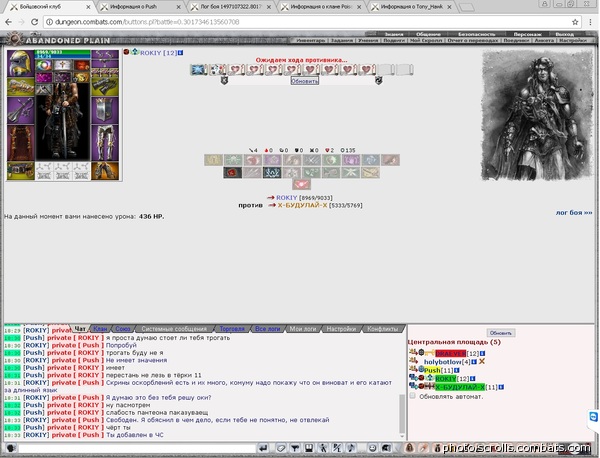The height and width of the screenshot is (458, 600).
Task: Click the music note sound icon
Action: [x=351, y=448]
